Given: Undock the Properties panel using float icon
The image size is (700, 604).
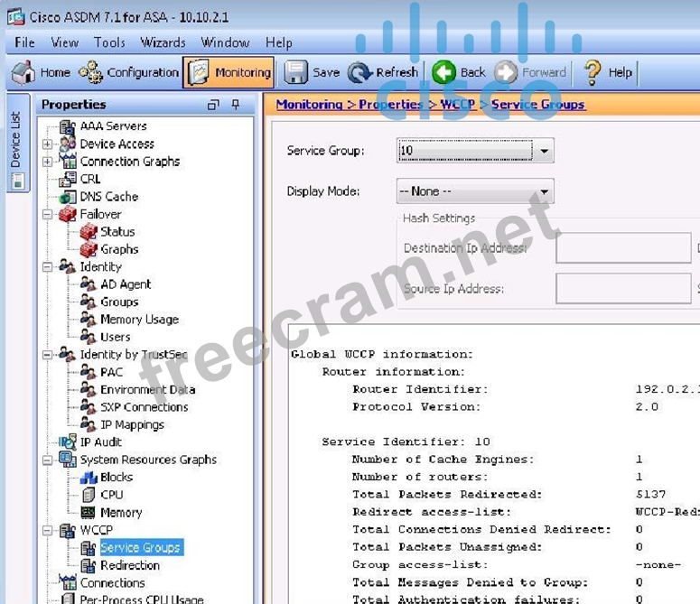Looking at the screenshot, I should pyautogui.click(x=213, y=105).
